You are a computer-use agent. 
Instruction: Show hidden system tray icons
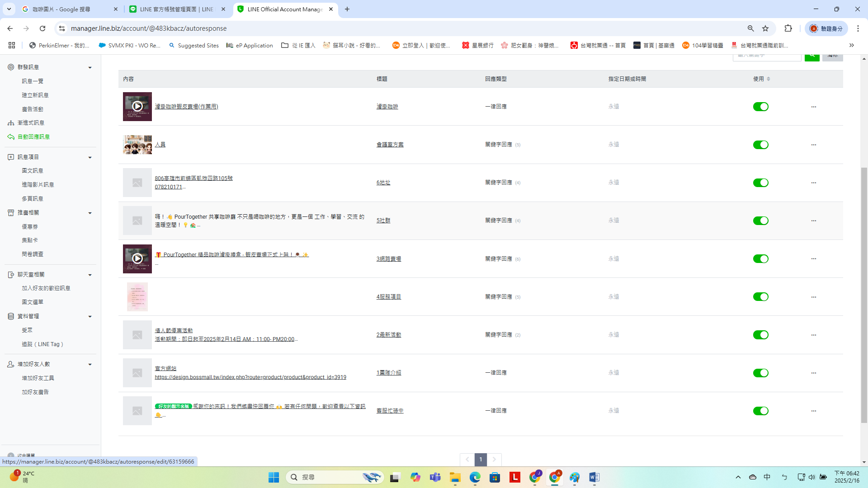coord(738,477)
